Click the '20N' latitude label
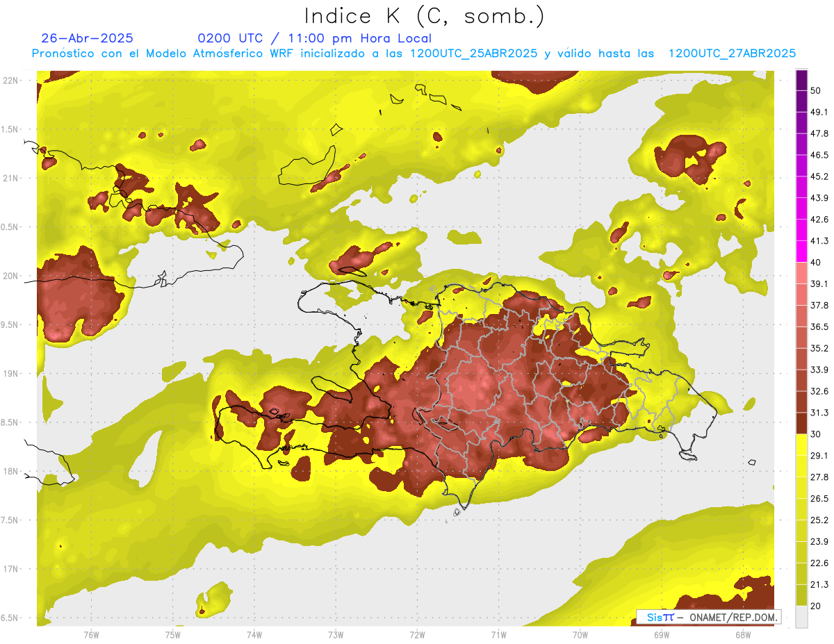This screenshot has width=834, height=644. coord(11,276)
